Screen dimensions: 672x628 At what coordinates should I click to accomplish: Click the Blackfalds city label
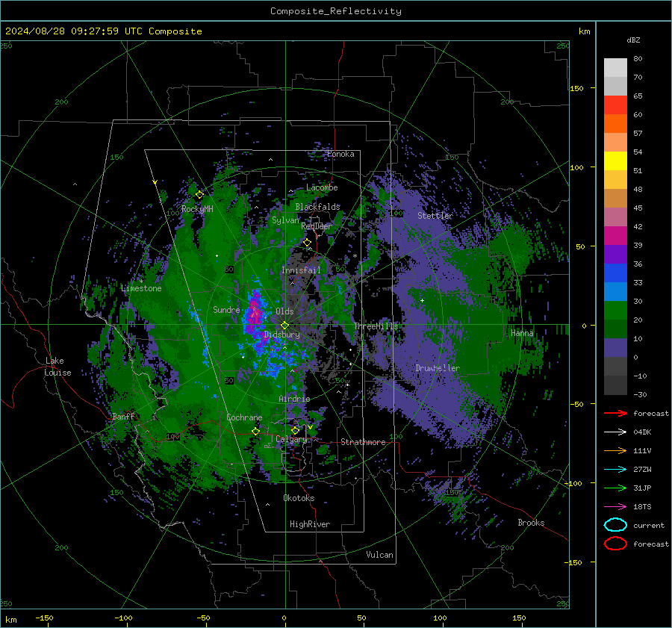[317, 207]
